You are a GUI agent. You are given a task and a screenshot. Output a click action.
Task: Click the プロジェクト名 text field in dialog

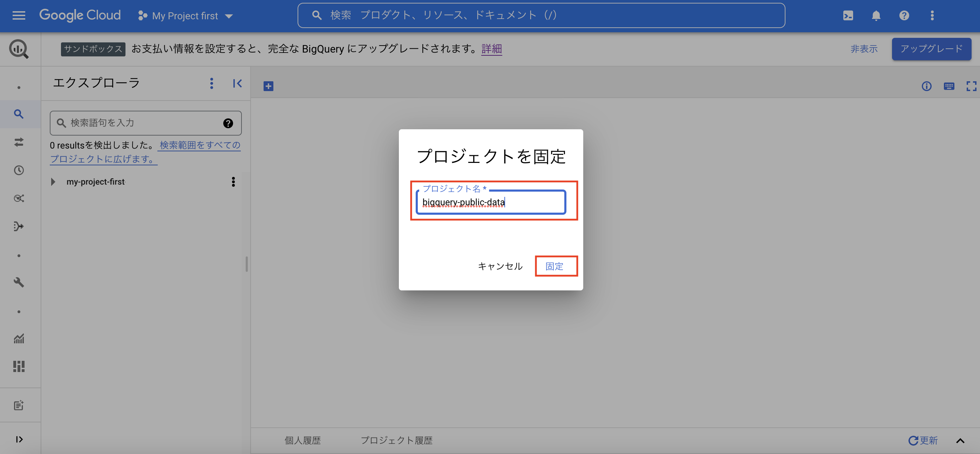pos(491,202)
